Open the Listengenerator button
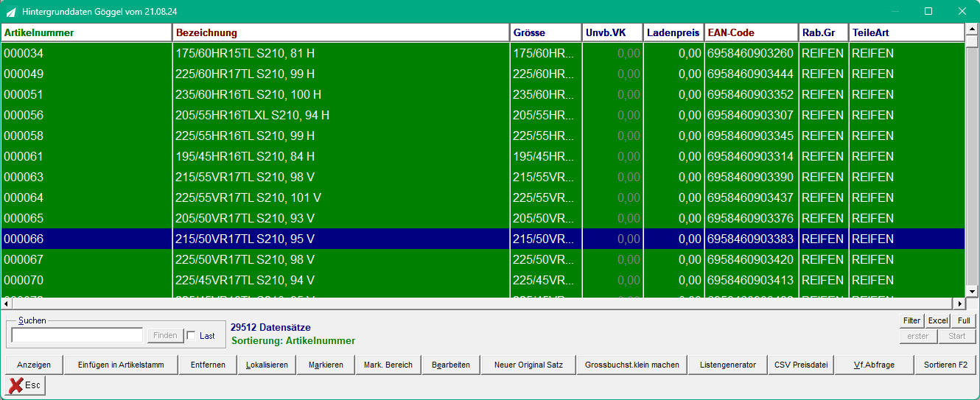Image resolution: width=980 pixels, height=400 pixels. 728,365
